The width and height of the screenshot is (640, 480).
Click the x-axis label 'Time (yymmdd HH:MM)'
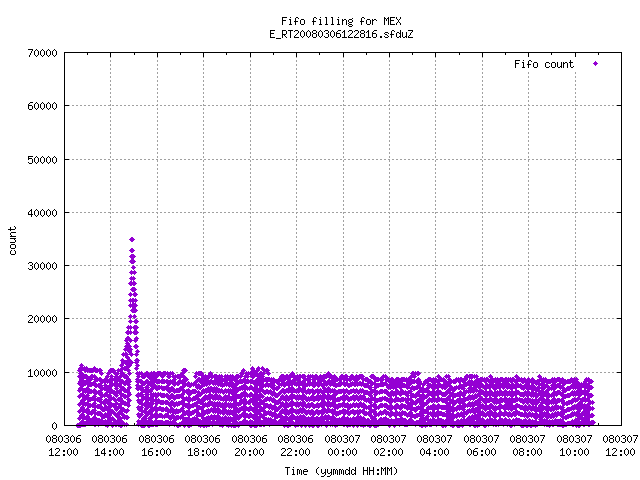pos(341,471)
